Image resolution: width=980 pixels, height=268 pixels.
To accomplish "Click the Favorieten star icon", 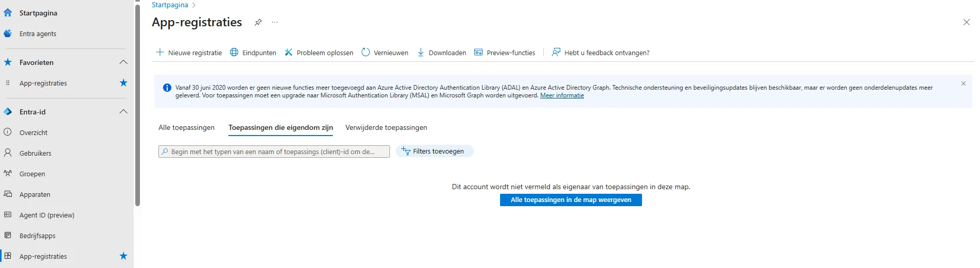I will click(x=8, y=62).
